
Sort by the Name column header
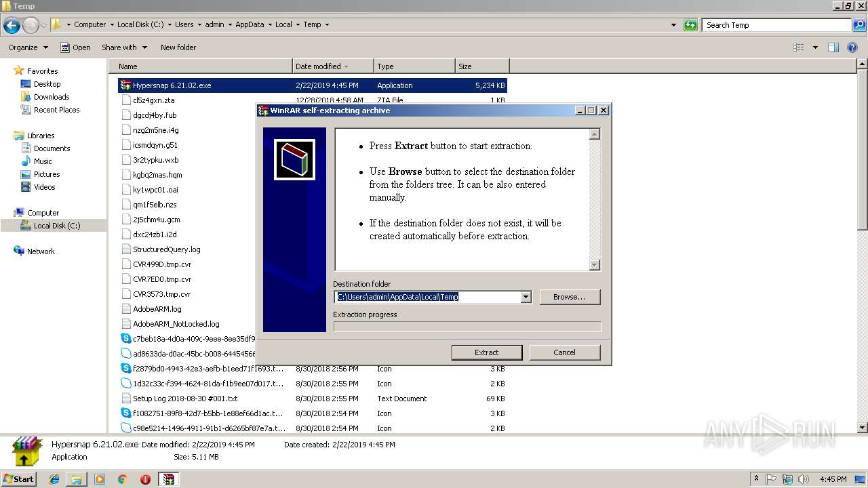(x=201, y=66)
